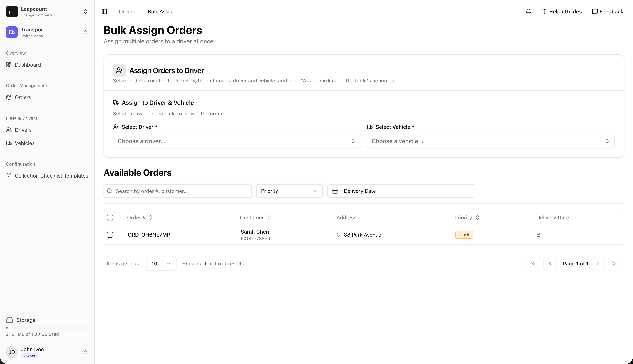This screenshot has width=633, height=364.
Task: Click the calendar icon in Delivery Date filter
Action: 335,191
